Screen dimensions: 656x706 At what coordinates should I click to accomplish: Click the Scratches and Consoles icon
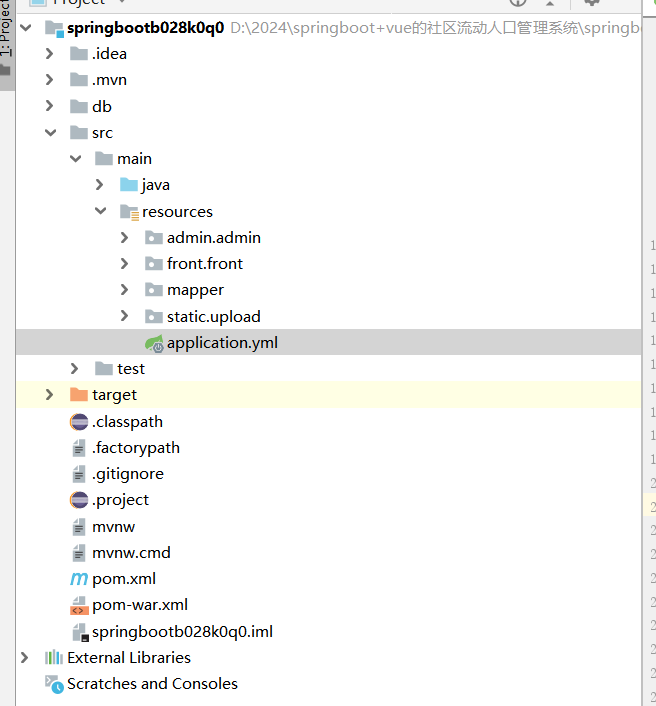(54, 684)
